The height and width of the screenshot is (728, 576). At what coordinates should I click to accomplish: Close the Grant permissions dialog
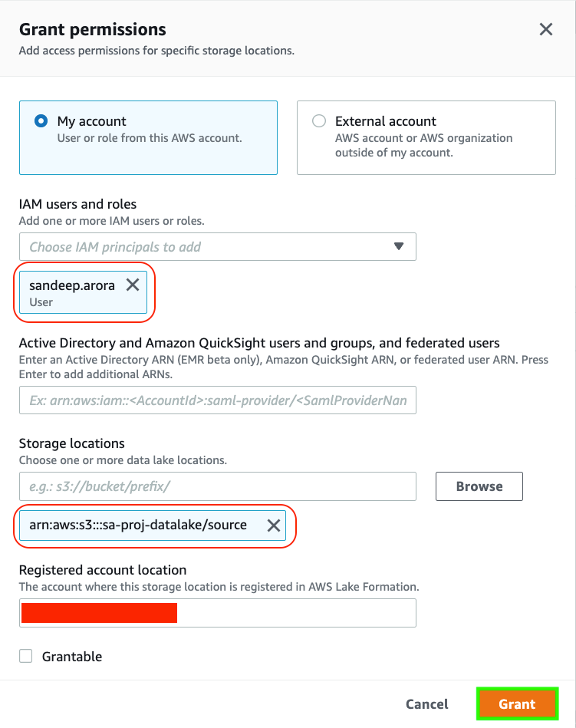click(x=546, y=30)
